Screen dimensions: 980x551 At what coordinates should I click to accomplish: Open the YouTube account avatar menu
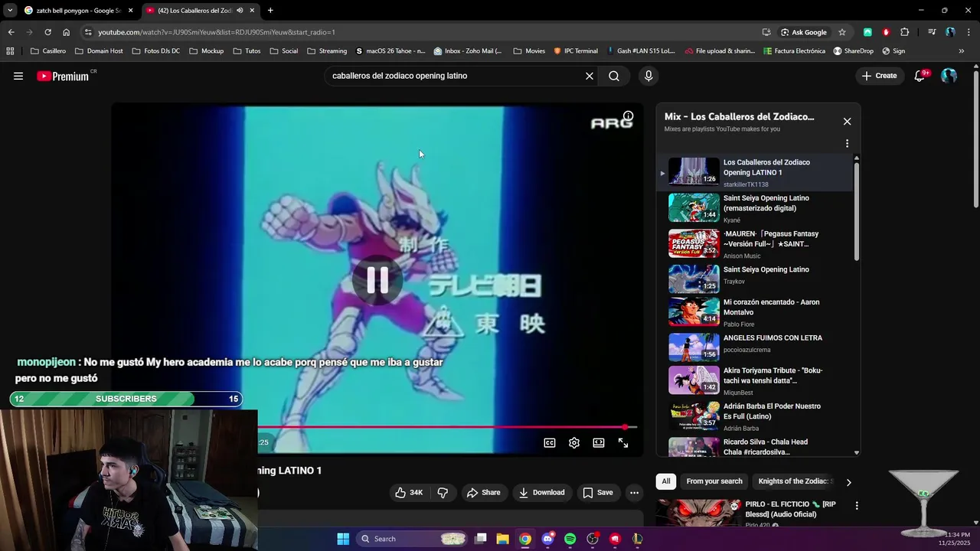949,76
